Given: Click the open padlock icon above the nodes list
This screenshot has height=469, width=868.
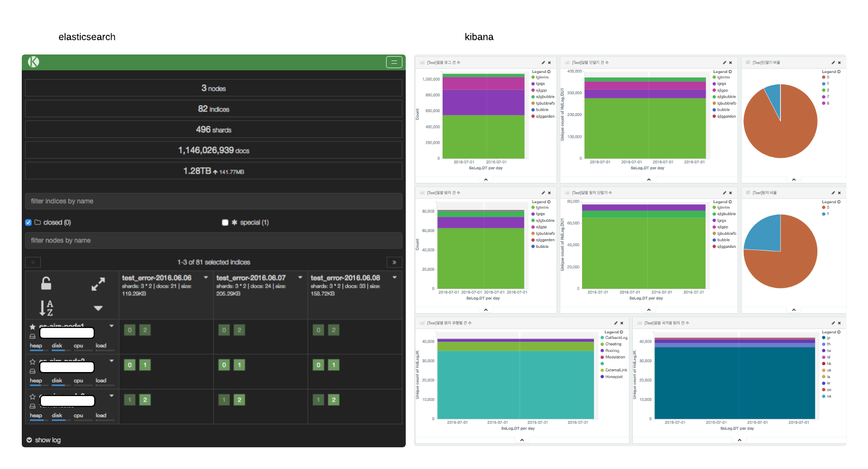Looking at the screenshot, I should point(46,283).
